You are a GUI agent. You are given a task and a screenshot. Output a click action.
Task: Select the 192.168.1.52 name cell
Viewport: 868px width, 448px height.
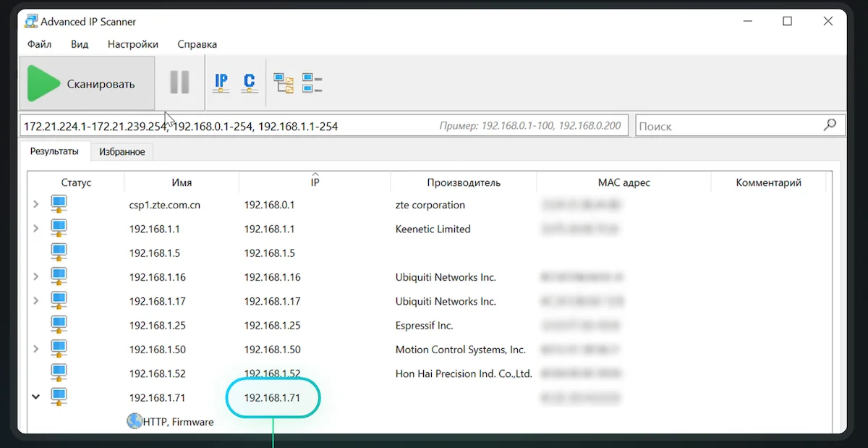[x=158, y=373]
